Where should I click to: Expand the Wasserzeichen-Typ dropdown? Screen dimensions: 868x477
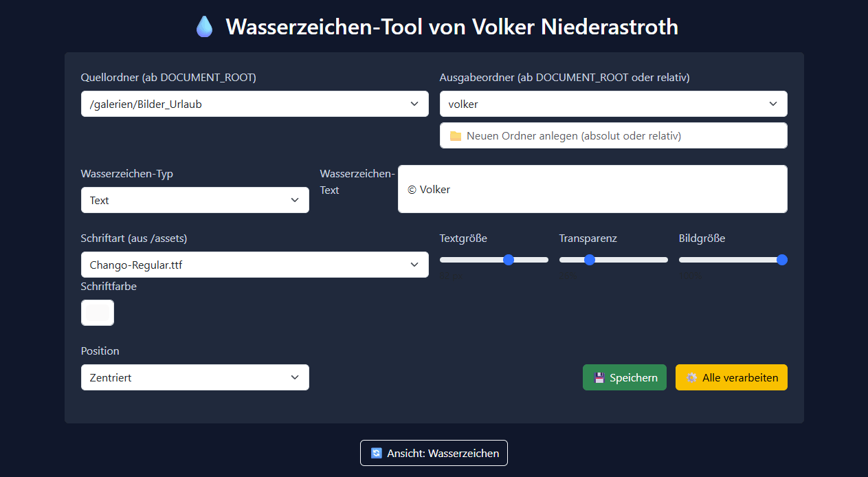pyautogui.click(x=194, y=200)
